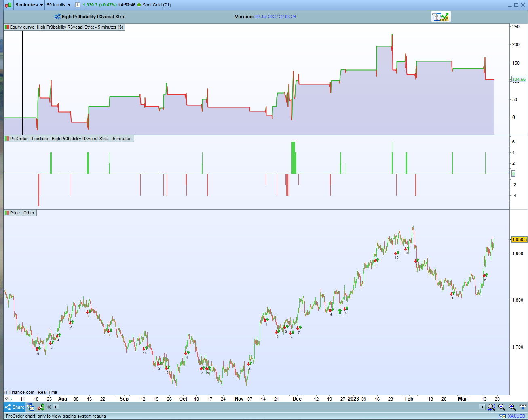
Task: Click the horizontal scrollbar track
Action: (x=268, y=407)
